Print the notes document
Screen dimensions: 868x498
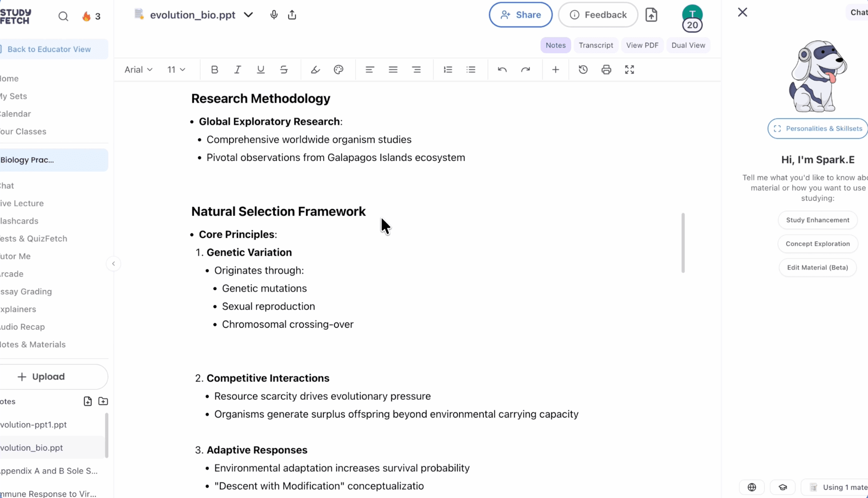[x=606, y=70]
